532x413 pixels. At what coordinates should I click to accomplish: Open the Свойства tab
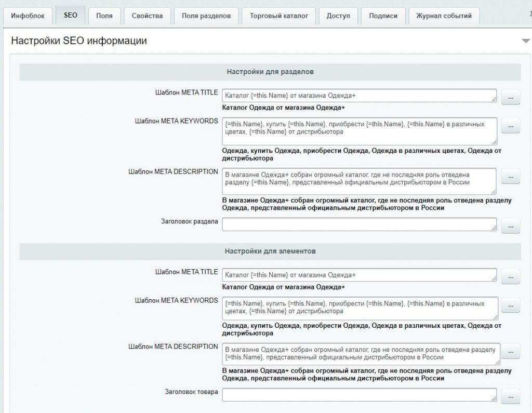[147, 16]
